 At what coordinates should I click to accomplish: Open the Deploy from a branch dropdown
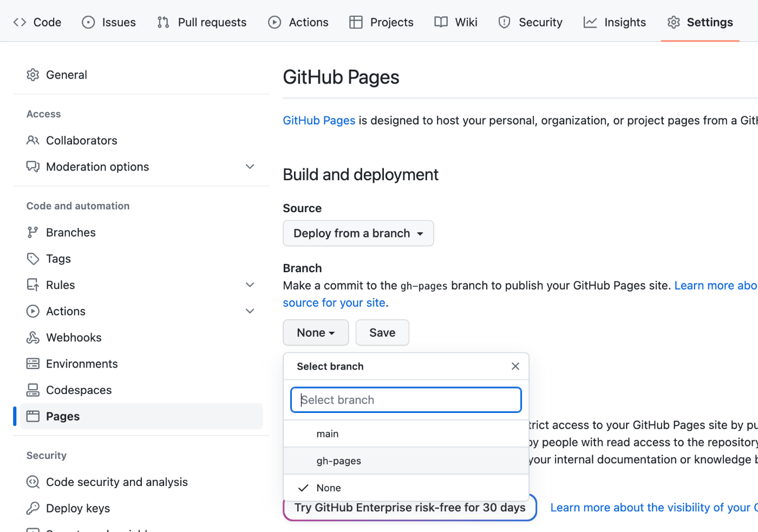pyautogui.click(x=358, y=233)
